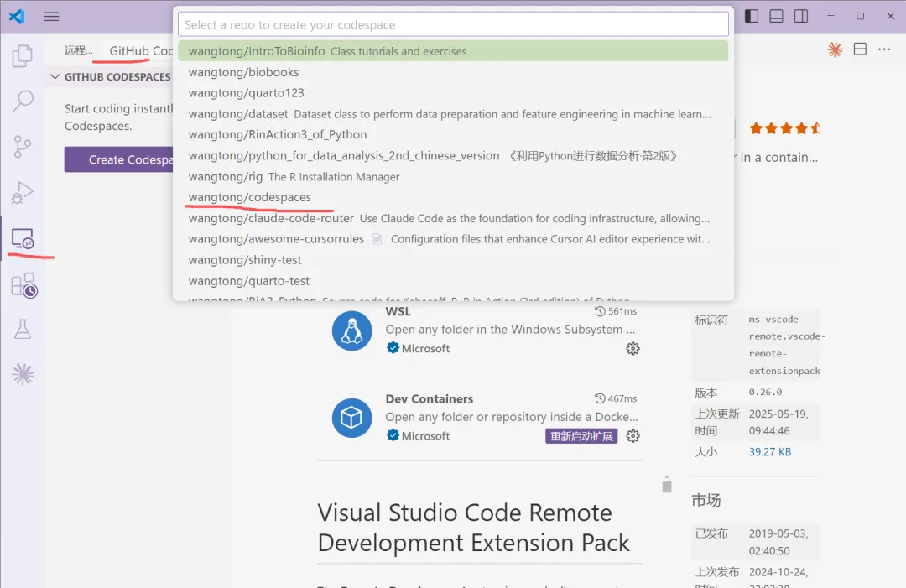Open the GitHub Codespaces remote dropdown

click(138, 51)
